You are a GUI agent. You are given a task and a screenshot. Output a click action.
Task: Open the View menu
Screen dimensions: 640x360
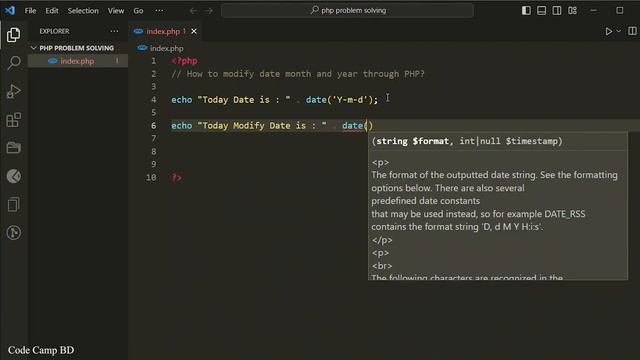tap(116, 11)
